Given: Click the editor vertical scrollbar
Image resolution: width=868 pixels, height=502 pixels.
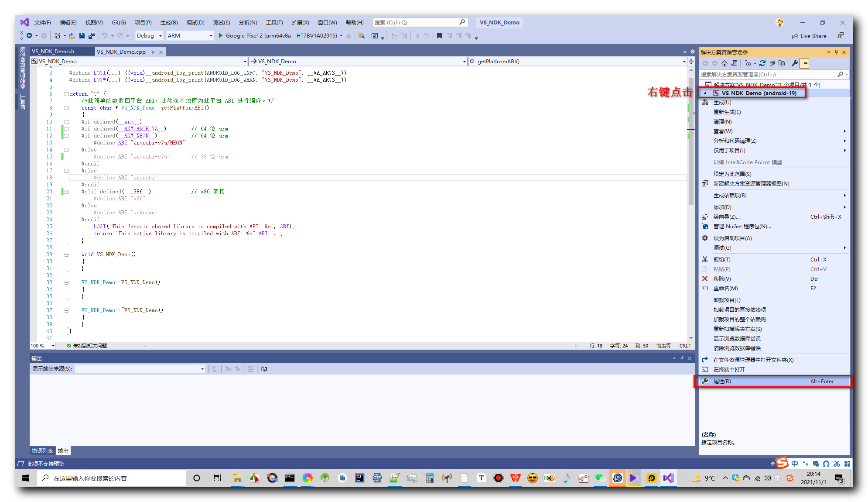Looking at the screenshot, I should pos(691,141).
